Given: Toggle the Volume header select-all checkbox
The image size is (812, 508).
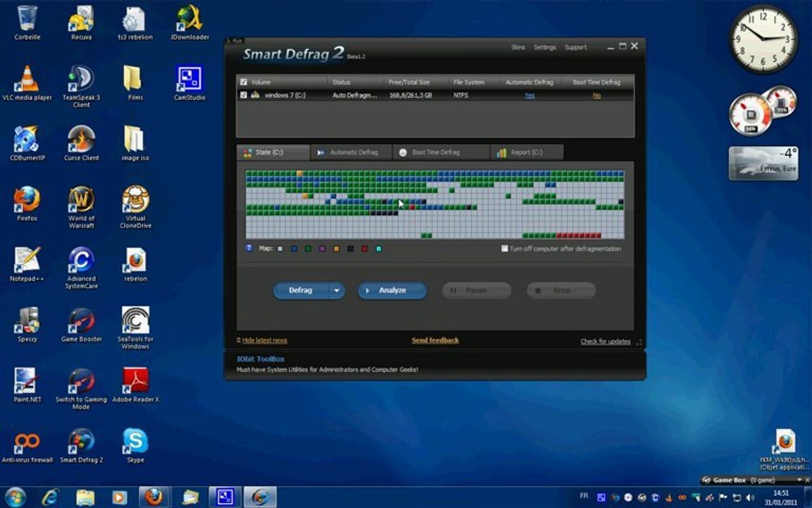Looking at the screenshot, I should click(243, 82).
